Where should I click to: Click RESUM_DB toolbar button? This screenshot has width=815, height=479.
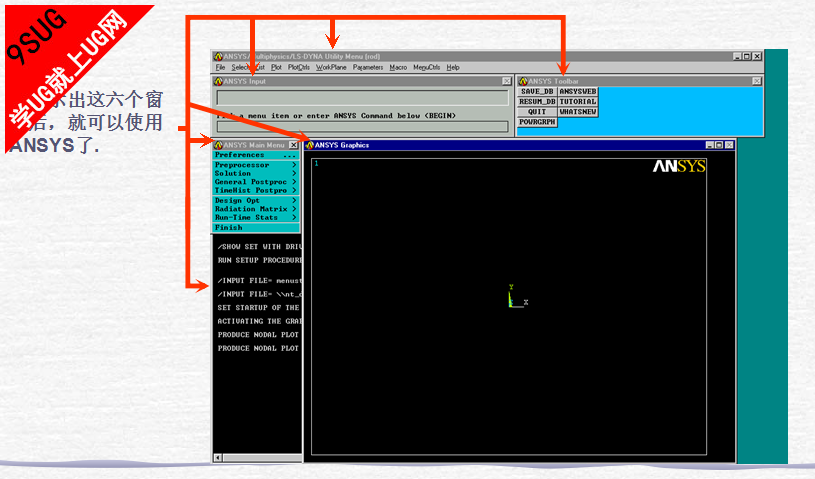click(537, 102)
